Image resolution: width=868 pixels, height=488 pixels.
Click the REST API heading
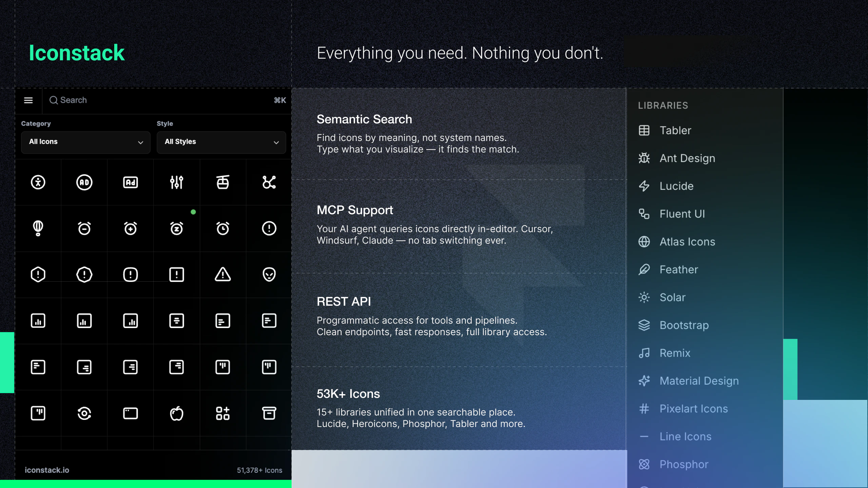(x=344, y=302)
